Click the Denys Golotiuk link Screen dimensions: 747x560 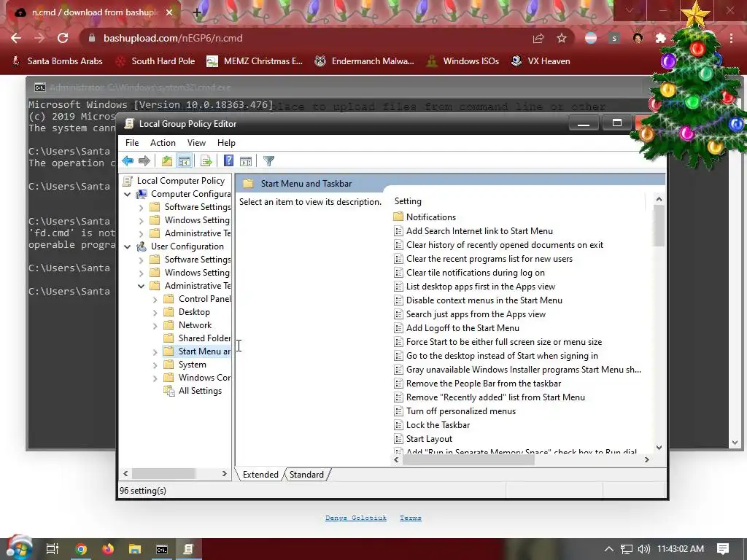[x=356, y=518]
